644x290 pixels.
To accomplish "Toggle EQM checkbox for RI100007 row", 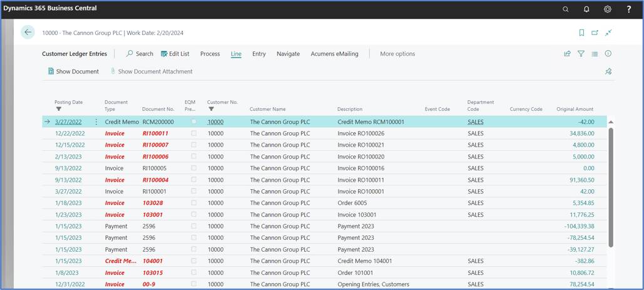I will (194, 145).
